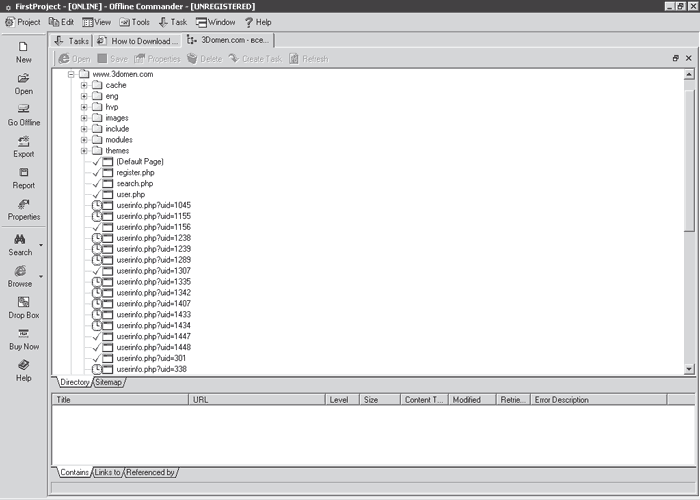Switch mode with Go Offline icon
This screenshot has width=700, height=500.
[23, 109]
